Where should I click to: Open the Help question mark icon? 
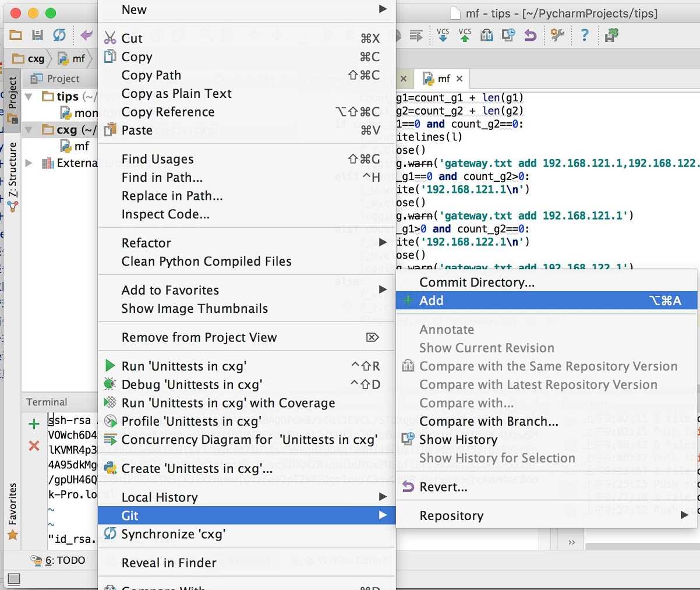585,36
